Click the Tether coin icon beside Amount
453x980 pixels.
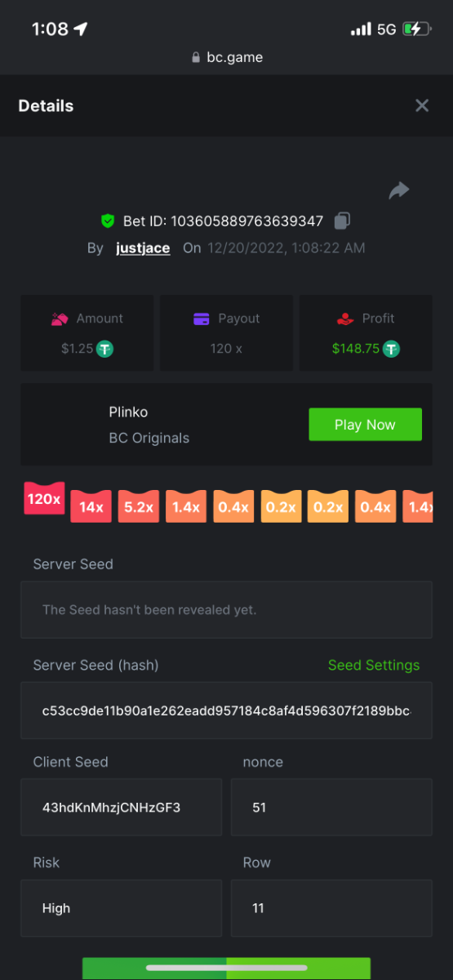point(104,349)
